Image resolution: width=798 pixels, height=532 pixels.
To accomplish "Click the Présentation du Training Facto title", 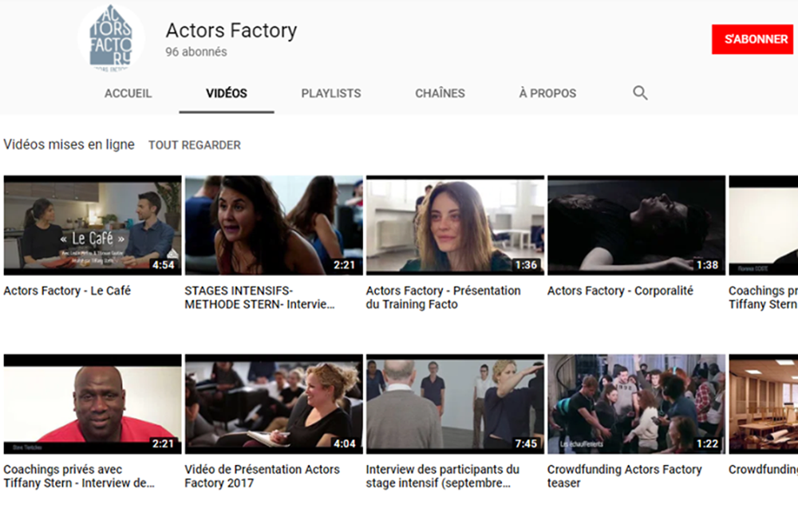I will coord(443,298).
